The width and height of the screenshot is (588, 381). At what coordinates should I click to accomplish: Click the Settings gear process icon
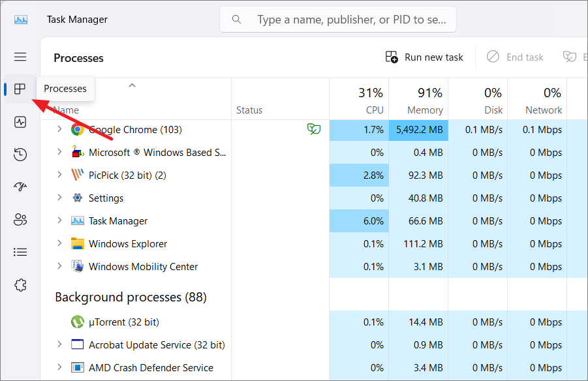click(x=78, y=198)
